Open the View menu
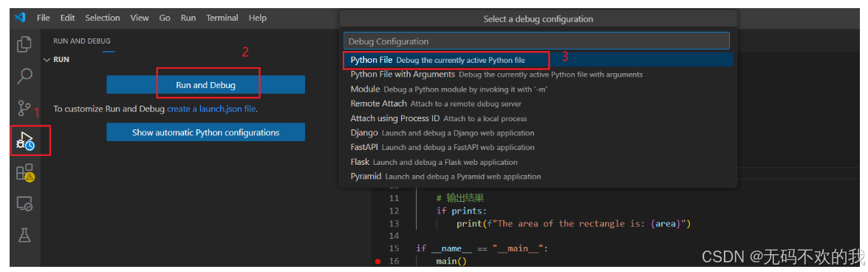 point(140,18)
